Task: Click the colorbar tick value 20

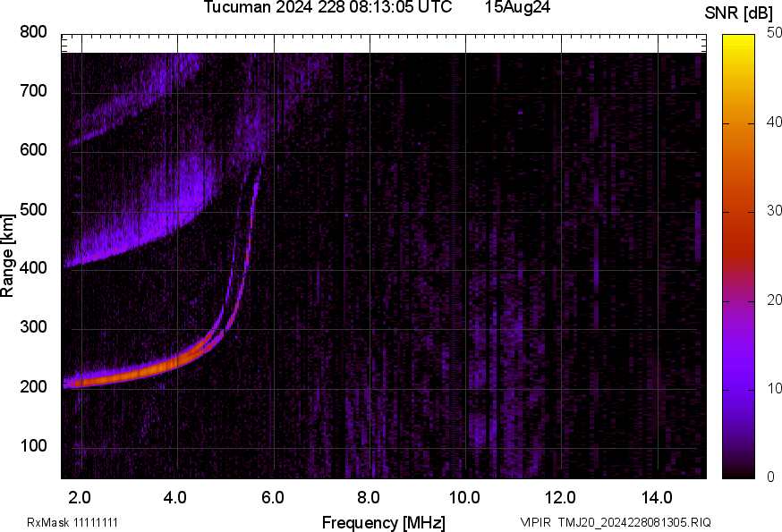Action: point(774,300)
